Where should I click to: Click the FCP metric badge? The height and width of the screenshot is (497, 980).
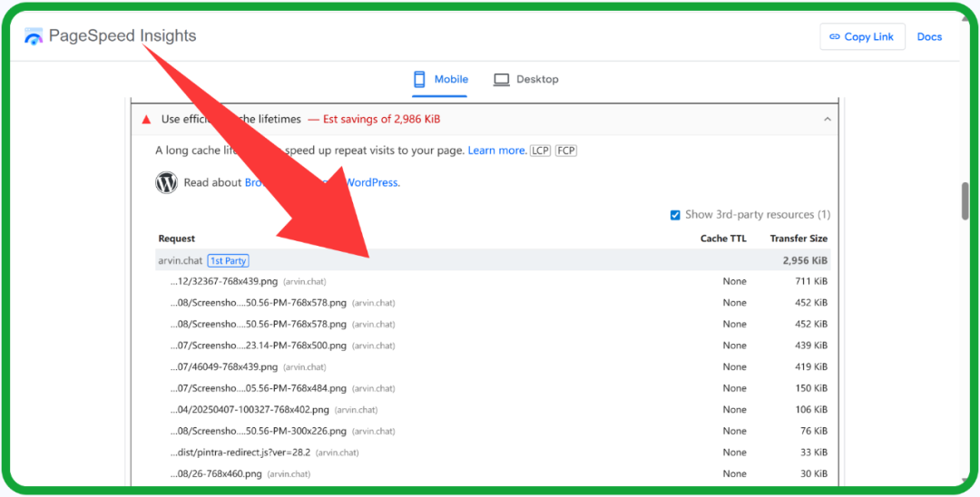click(566, 151)
